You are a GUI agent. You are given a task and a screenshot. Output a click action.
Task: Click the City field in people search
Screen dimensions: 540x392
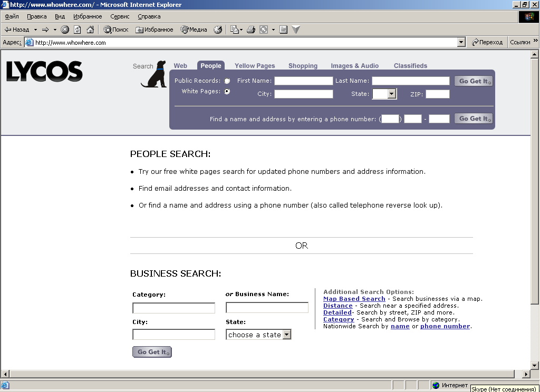[303, 94]
